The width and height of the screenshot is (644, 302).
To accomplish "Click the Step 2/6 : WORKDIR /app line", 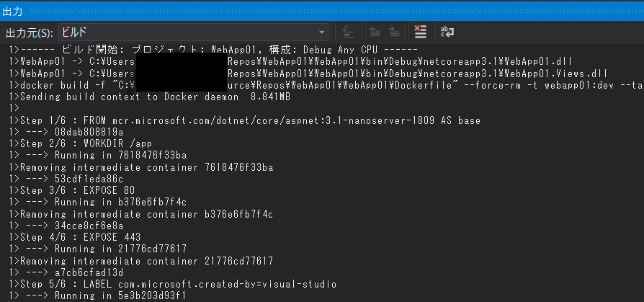I will (x=81, y=144).
